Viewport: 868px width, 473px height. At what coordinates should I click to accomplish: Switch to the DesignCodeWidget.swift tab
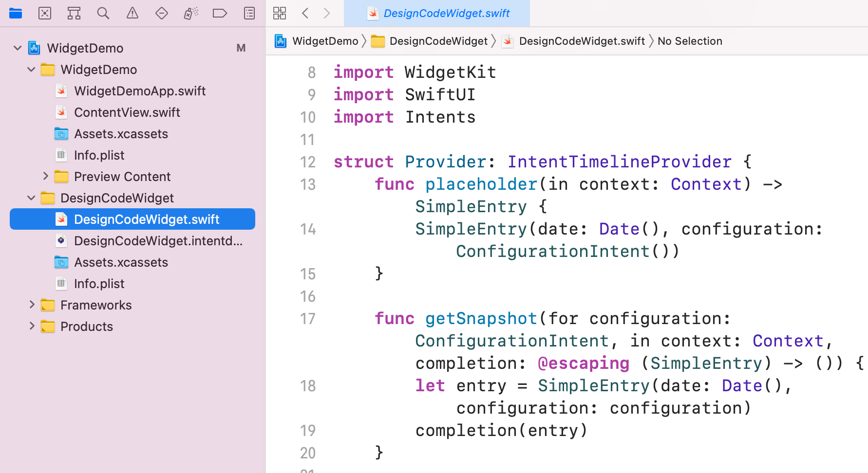437,13
